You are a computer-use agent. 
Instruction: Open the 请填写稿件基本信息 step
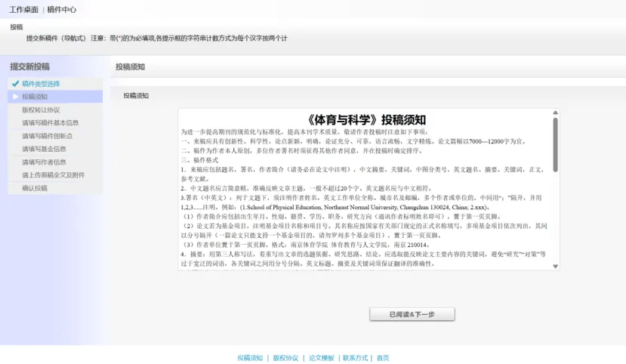tap(50, 122)
